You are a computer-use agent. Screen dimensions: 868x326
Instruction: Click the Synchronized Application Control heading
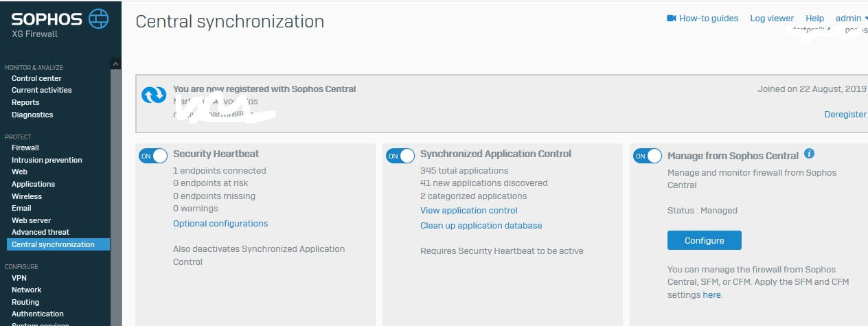496,154
